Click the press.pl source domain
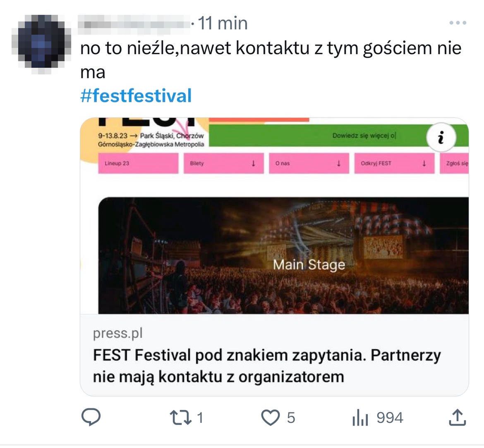The height and width of the screenshot is (448, 484). 117,333
